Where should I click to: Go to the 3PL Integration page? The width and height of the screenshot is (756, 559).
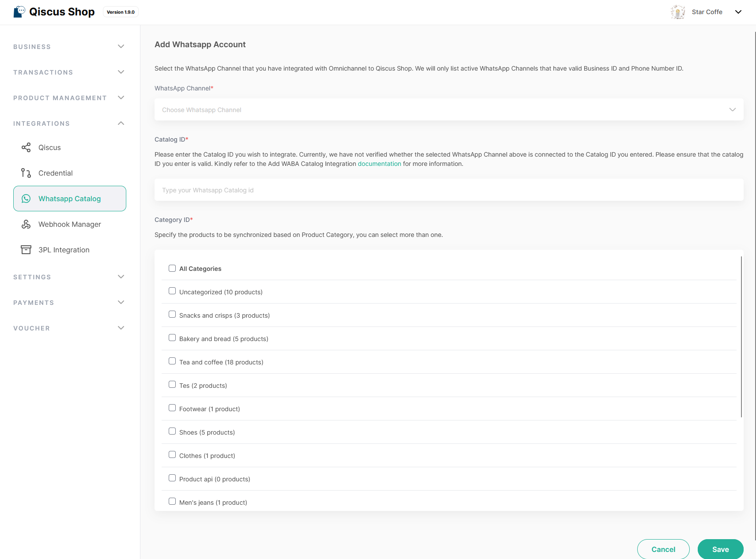click(64, 250)
